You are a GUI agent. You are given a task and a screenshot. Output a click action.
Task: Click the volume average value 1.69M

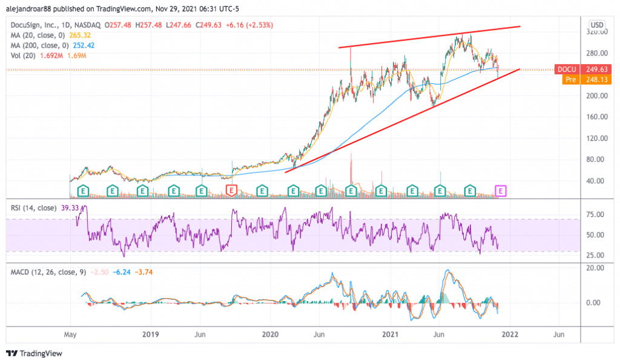click(x=77, y=56)
